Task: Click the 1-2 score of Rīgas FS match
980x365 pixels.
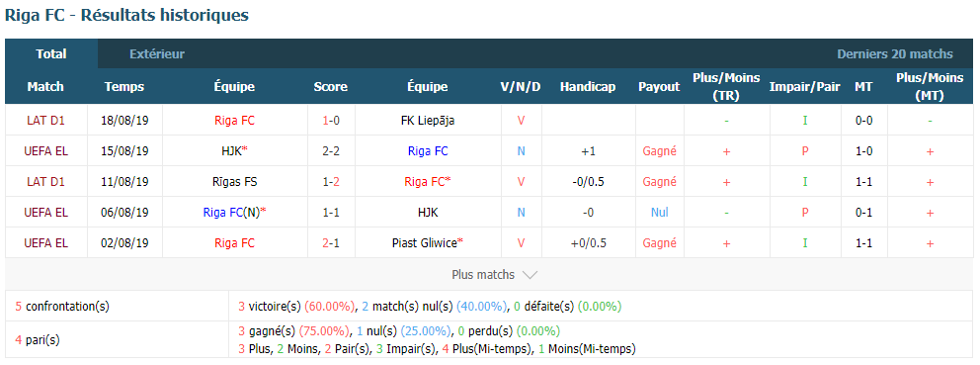Action: coord(331,182)
